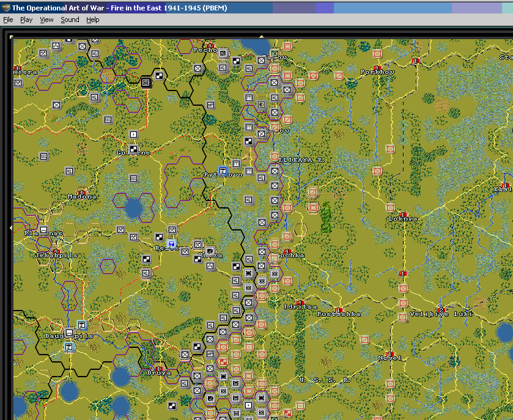Click the objective flag at Druya
Viewport: 513px width, 420px height.
pos(159,369)
